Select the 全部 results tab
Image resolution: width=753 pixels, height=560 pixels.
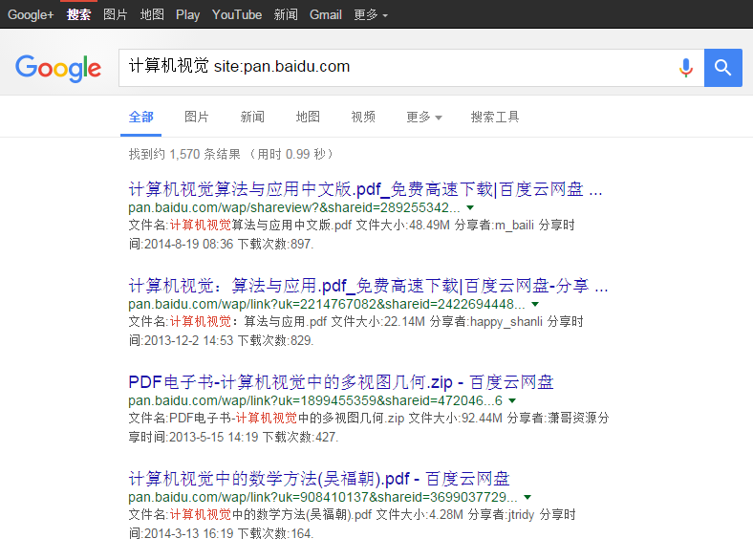click(x=141, y=117)
